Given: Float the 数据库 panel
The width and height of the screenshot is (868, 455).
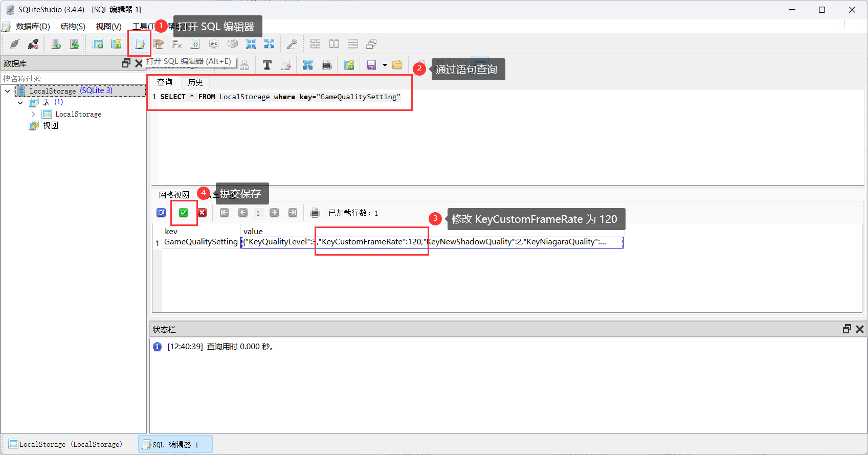Looking at the screenshot, I should (126, 63).
